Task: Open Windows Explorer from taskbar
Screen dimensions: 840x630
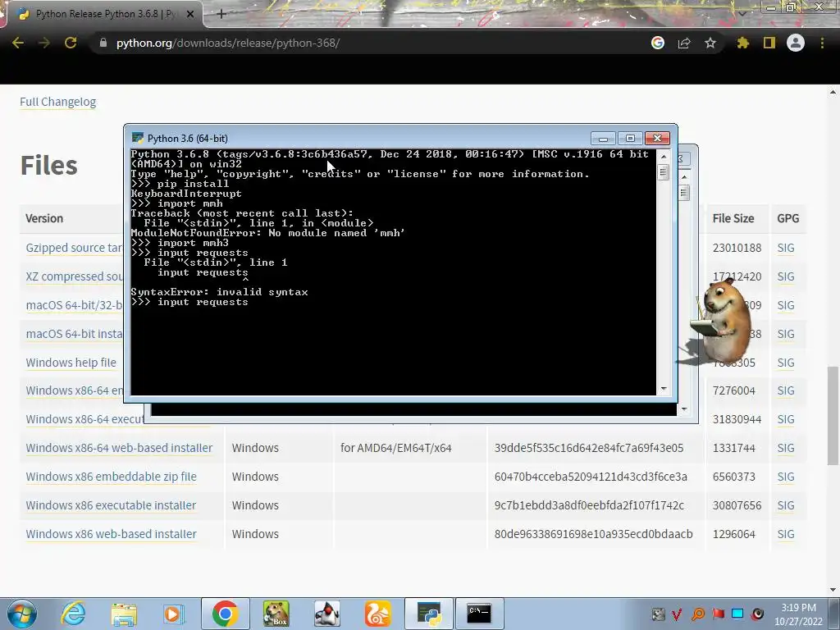Action: coord(124,614)
